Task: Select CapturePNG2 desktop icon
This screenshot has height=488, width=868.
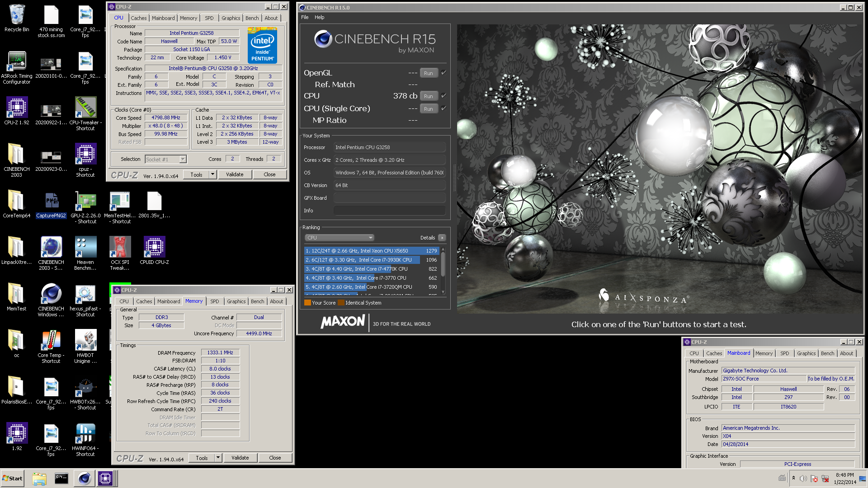Action: [x=51, y=204]
